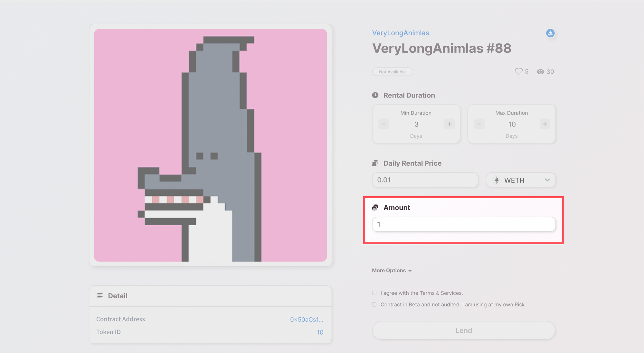This screenshot has height=353, width=644.
Task: Increase Min Duration with plus
Action: 449,124
